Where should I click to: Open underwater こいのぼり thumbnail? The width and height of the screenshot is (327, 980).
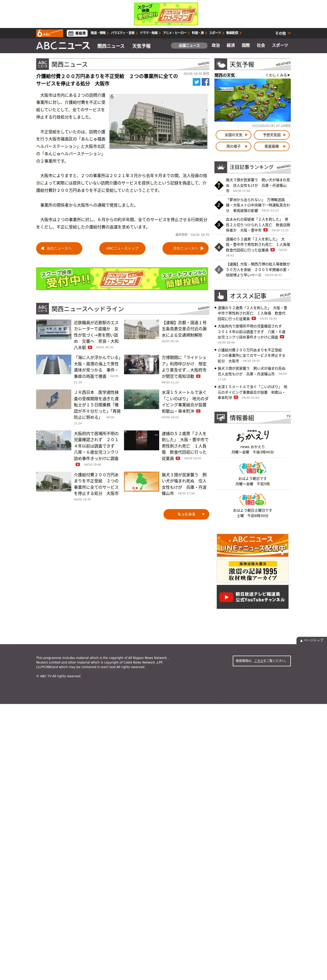142,399
